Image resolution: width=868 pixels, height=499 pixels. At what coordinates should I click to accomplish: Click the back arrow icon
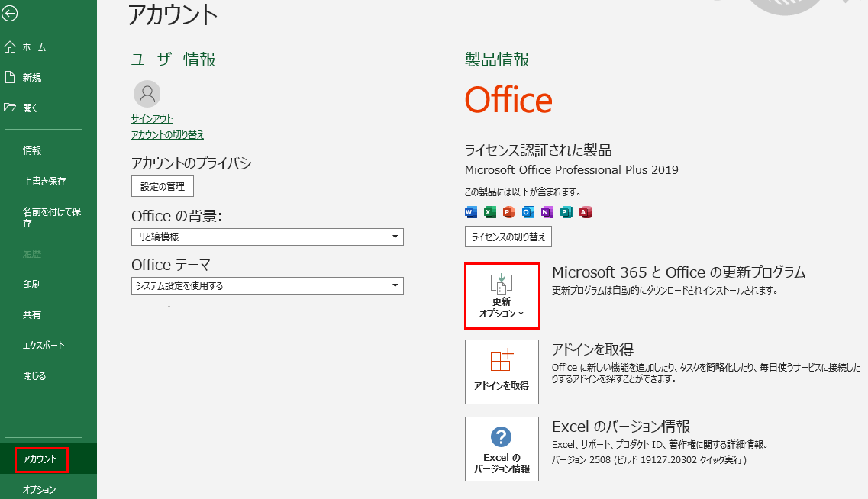pos(10,13)
